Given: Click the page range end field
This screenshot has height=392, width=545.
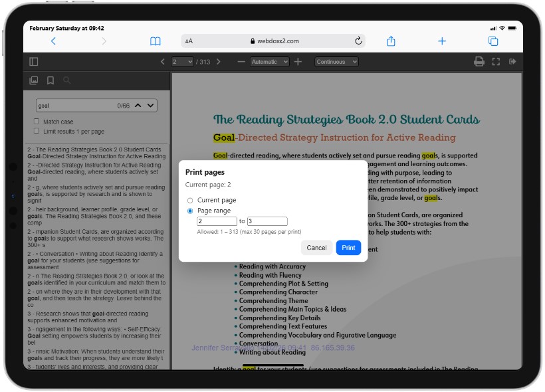Looking at the screenshot, I should tap(267, 221).
